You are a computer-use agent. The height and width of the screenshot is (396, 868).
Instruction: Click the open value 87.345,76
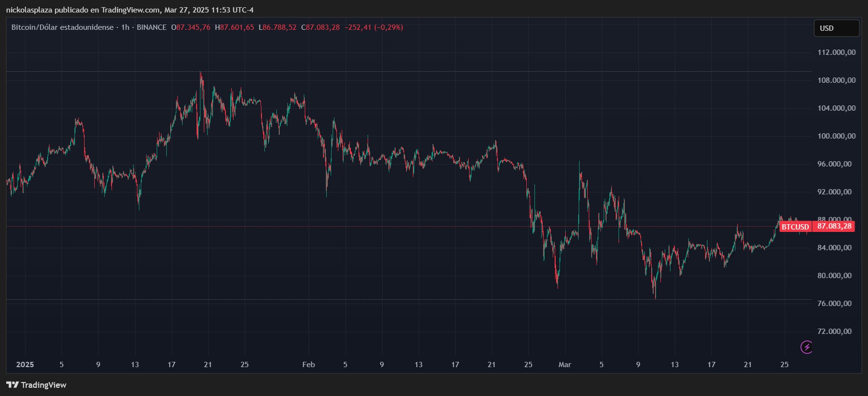coord(193,27)
